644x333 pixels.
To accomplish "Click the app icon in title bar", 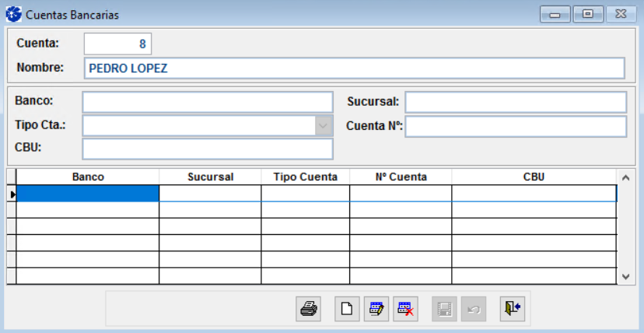I will (13, 14).
